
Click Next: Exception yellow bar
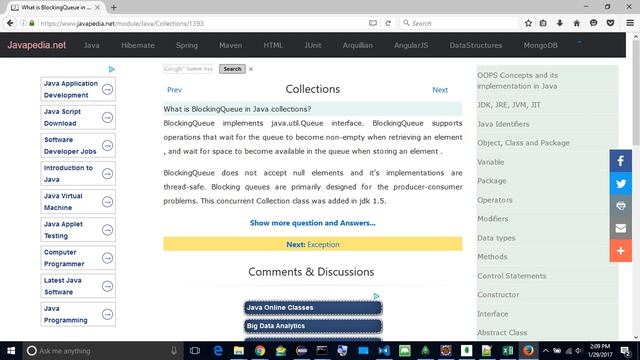(x=313, y=244)
